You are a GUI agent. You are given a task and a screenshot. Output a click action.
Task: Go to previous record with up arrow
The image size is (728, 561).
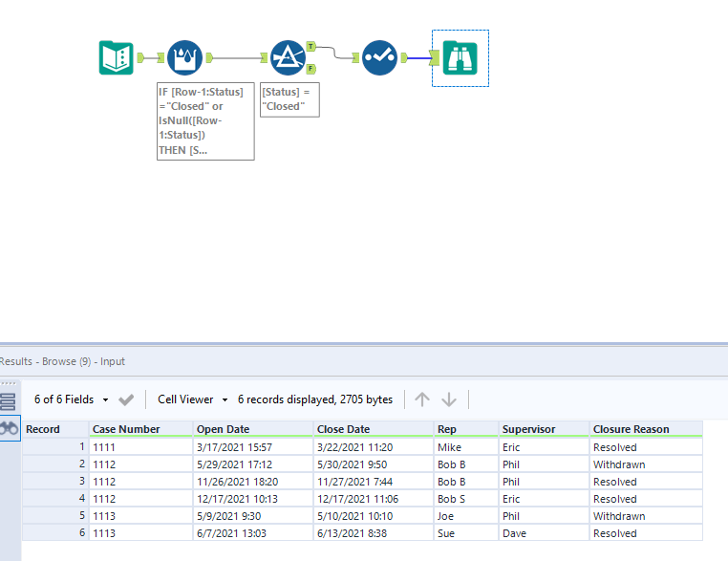[422, 399]
